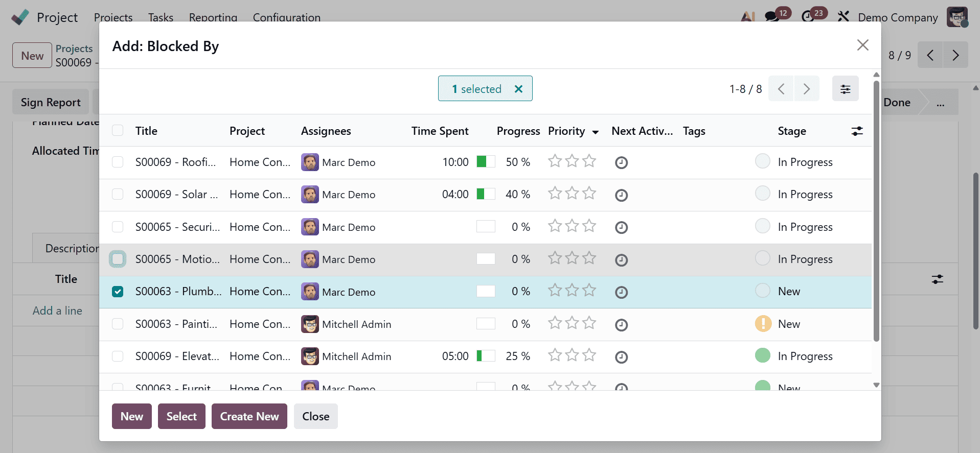Click green state circle on S00069 - Elevat... row
Screen dimensions: 980x453
tap(763, 355)
